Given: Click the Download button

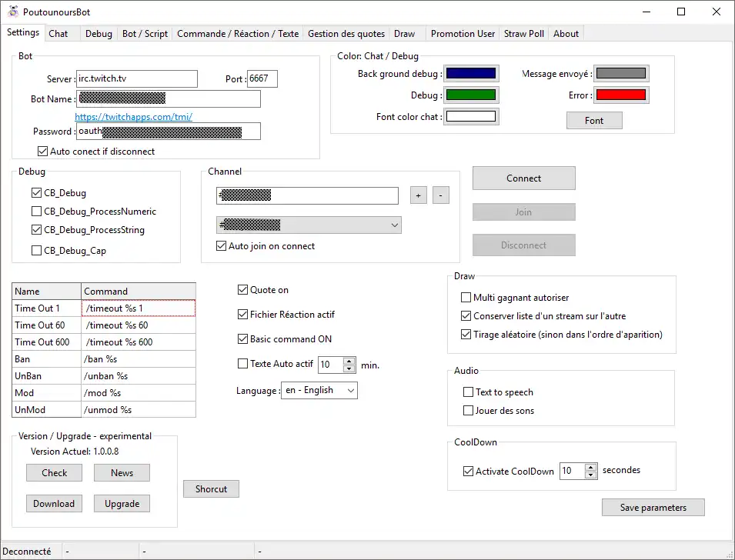Looking at the screenshot, I should (55, 504).
